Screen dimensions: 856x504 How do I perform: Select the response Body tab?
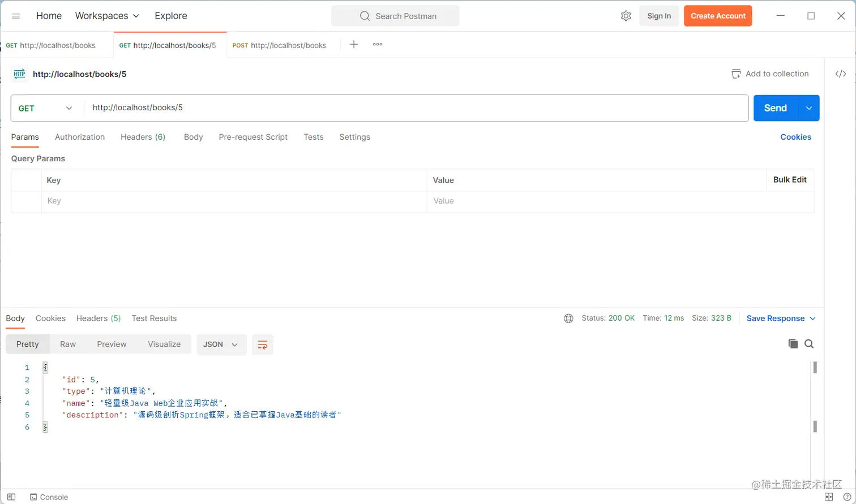(x=15, y=318)
